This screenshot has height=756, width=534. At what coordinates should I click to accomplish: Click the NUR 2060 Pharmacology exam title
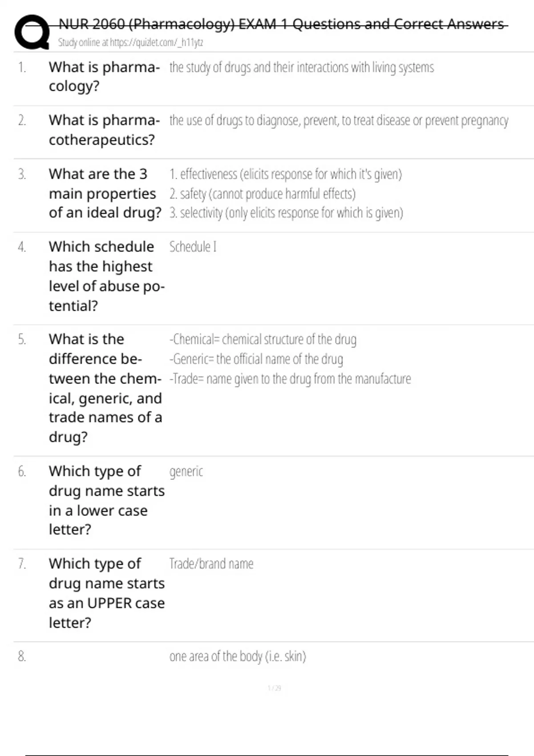point(281,24)
